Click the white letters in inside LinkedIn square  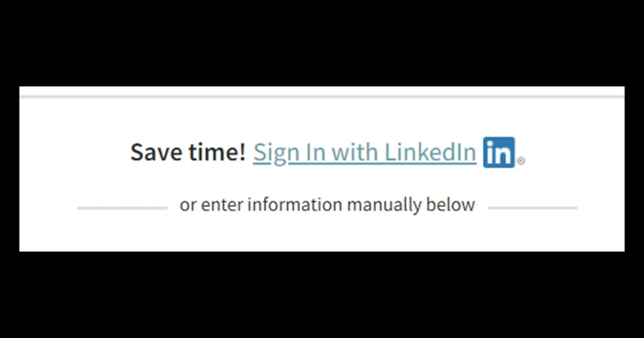pos(499,153)
